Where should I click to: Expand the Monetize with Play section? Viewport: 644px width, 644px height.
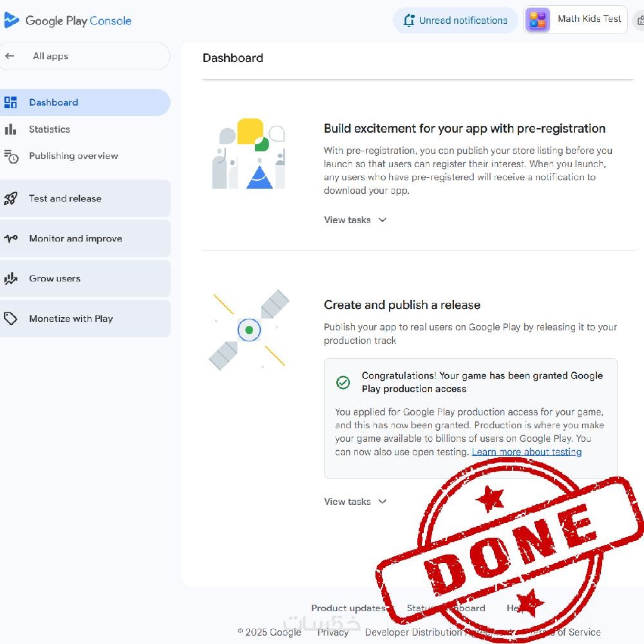click(x=84, y=319)
